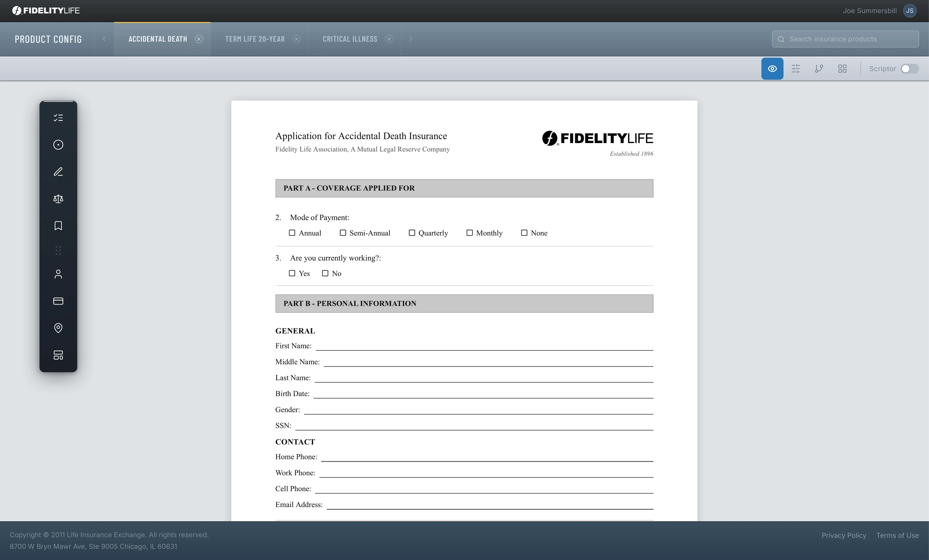
Task: Check the None payment checkbox
Action: 524,233
